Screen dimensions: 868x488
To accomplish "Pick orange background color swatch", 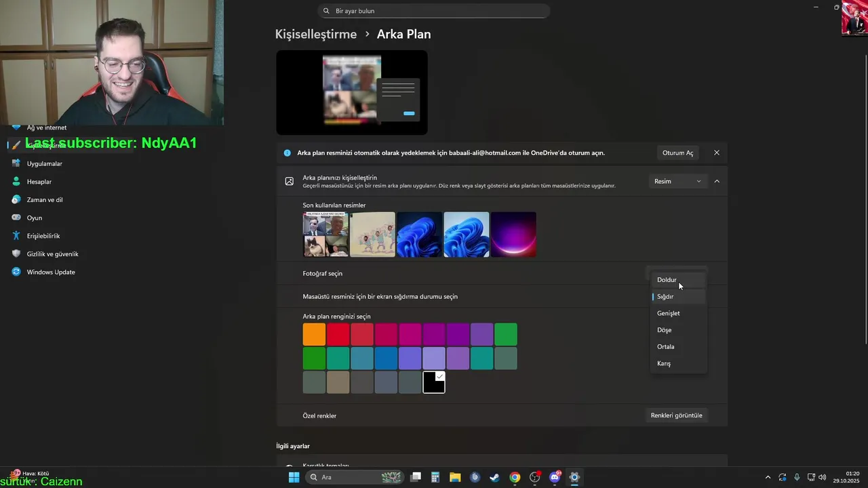I will coord(314,334).
